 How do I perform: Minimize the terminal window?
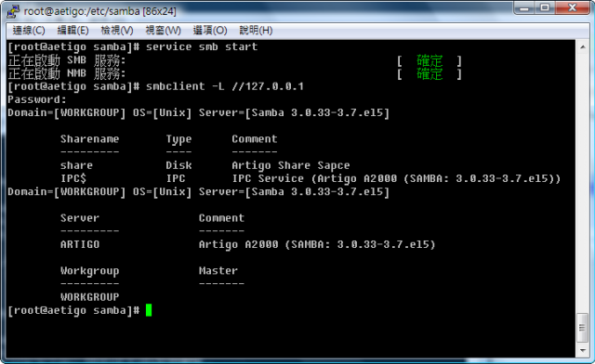point(524,7)
